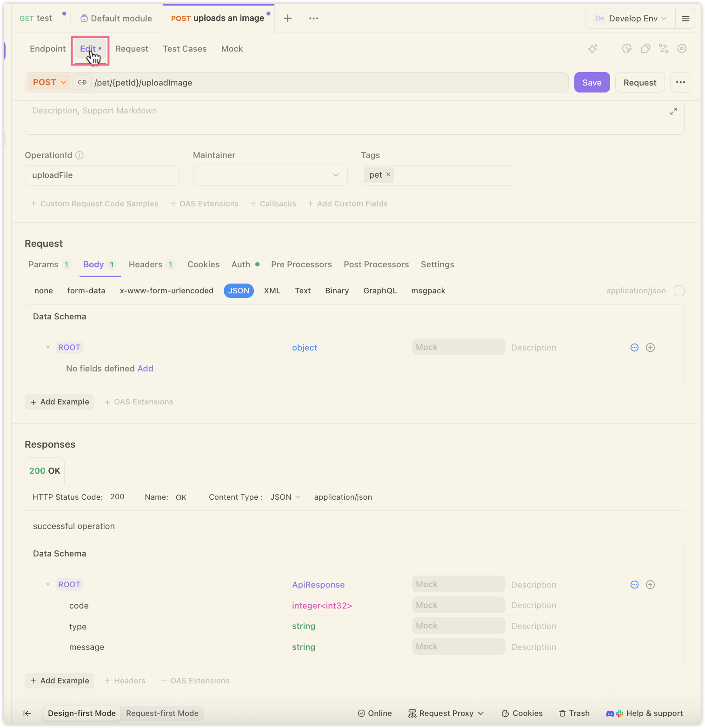The height and width of the screenshot is (728, 705).
Task: Expand the description editor with the arrows icon
Action: (x=673, y=112)
